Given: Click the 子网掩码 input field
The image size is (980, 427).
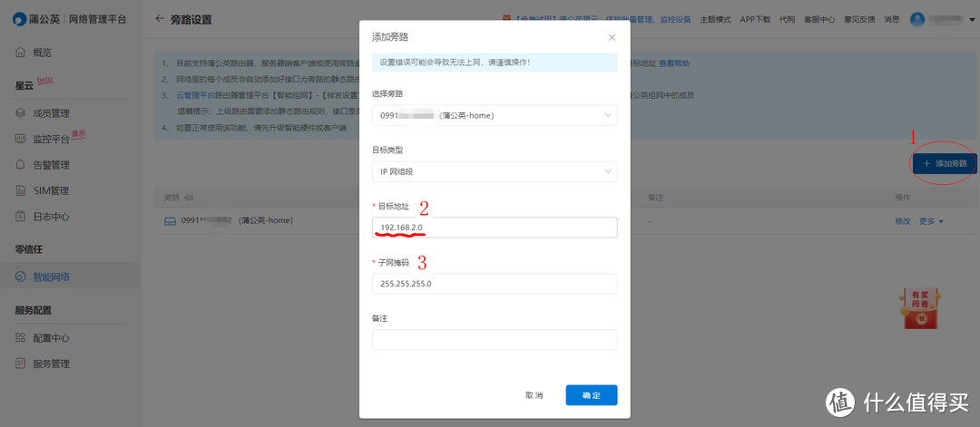Looking at the screenshot, I should 495,284.
